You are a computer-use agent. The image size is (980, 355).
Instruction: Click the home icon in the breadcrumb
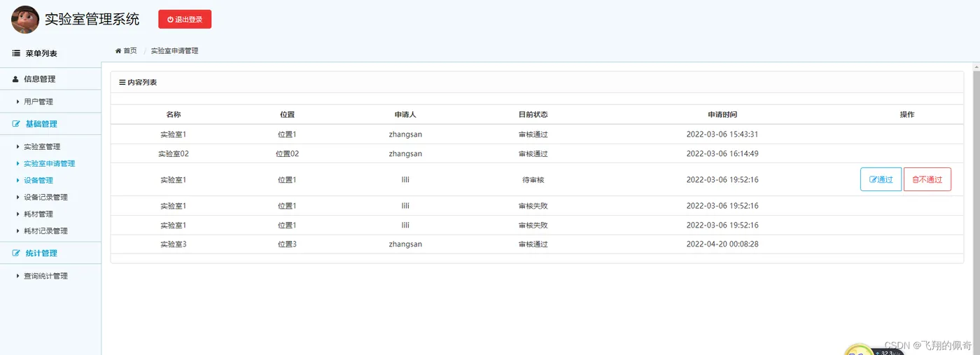(x=118, y=51)
